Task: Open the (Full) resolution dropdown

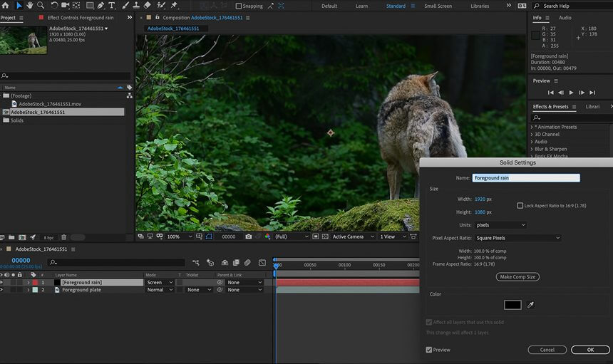Action: pyautogui.click(x=292, y=236)
